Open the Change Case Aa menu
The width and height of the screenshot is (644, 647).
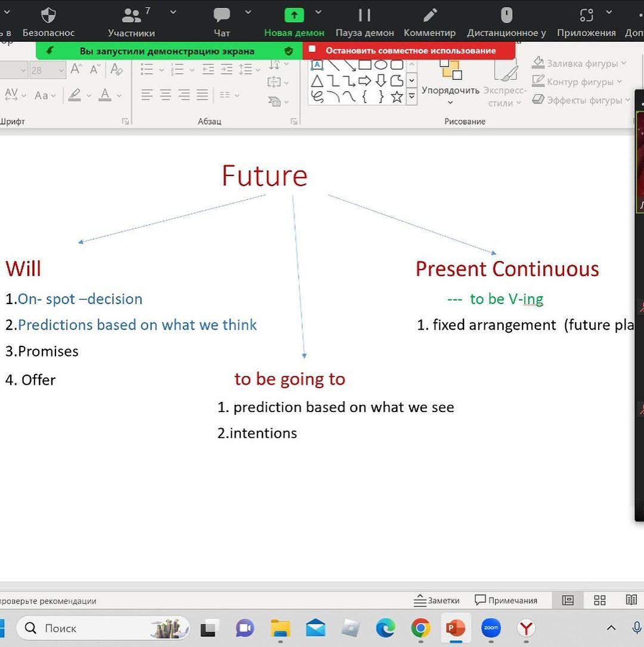(x=45, y=95)
